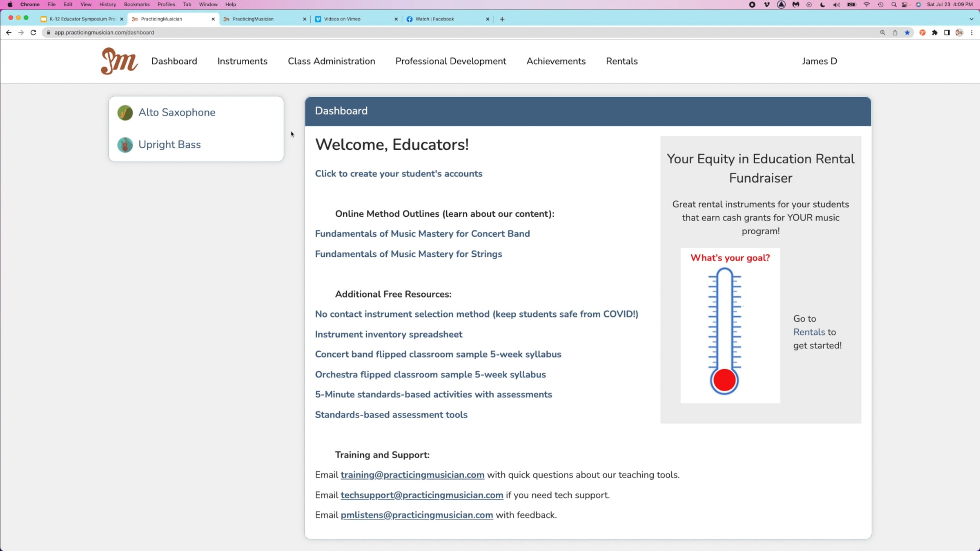Open the James D user menu
The width and height of the screenshot is (980, 551).
(819, 61)
